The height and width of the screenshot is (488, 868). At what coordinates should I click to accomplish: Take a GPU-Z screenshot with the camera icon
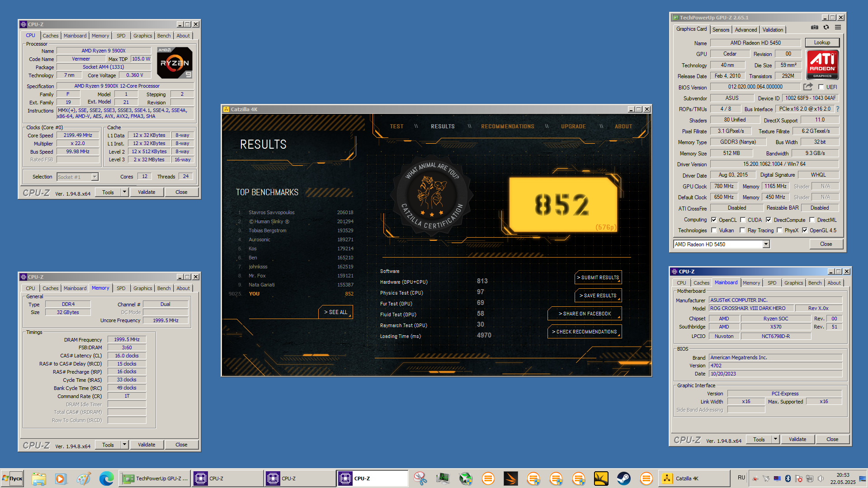coord(814,28)
